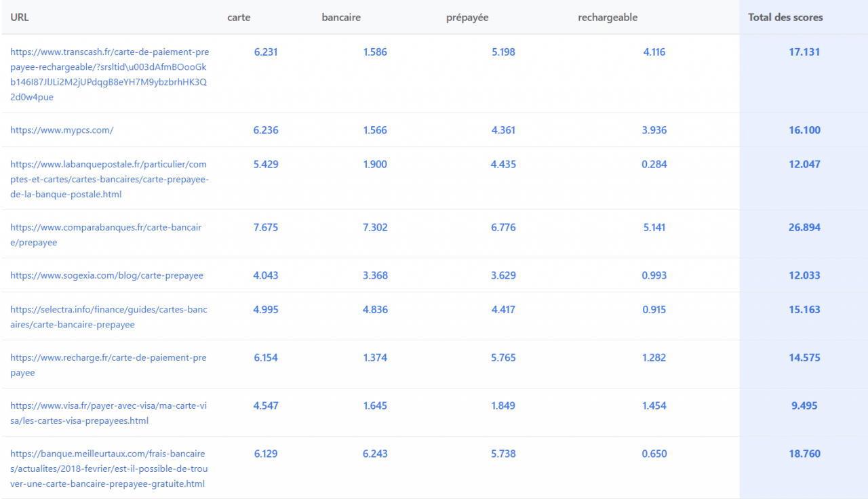This screenshot has height=499, width=868.
Task: Select total score 9.495
Action: click(804, 405)
